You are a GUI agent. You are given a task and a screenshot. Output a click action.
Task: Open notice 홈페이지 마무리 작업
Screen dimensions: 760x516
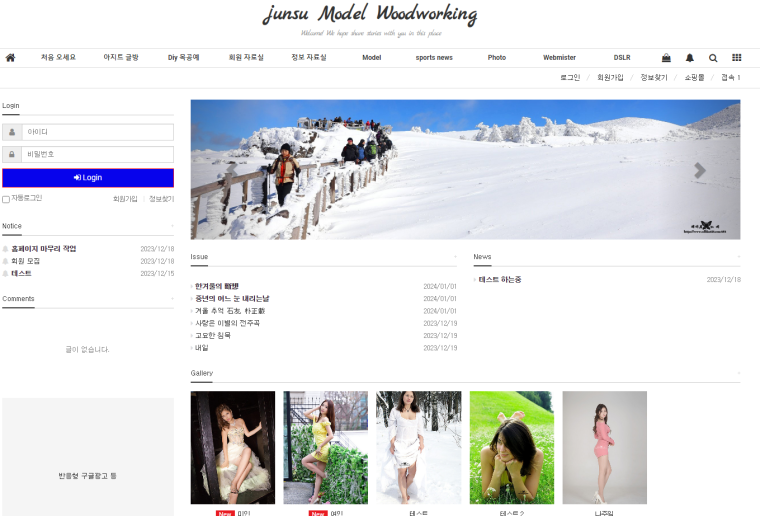44,249
